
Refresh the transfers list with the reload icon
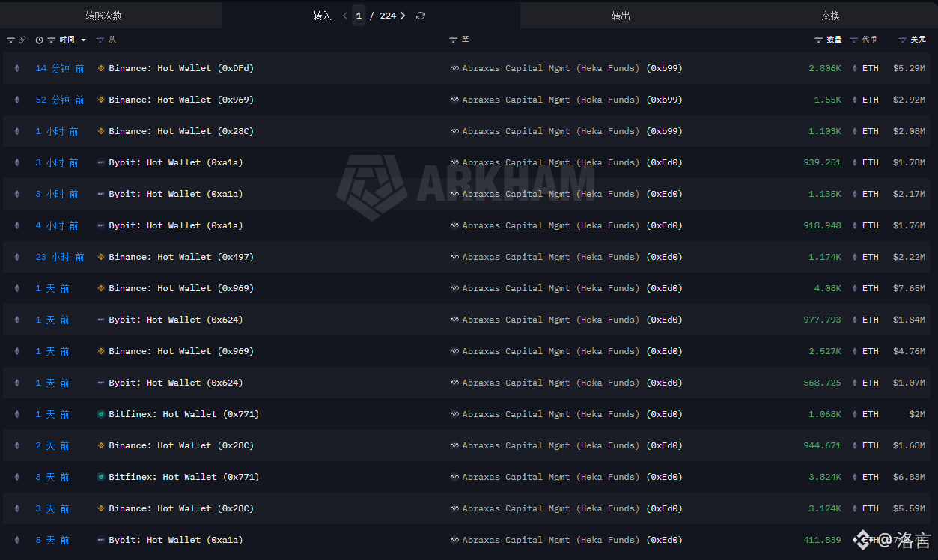(x=421, y=16)
